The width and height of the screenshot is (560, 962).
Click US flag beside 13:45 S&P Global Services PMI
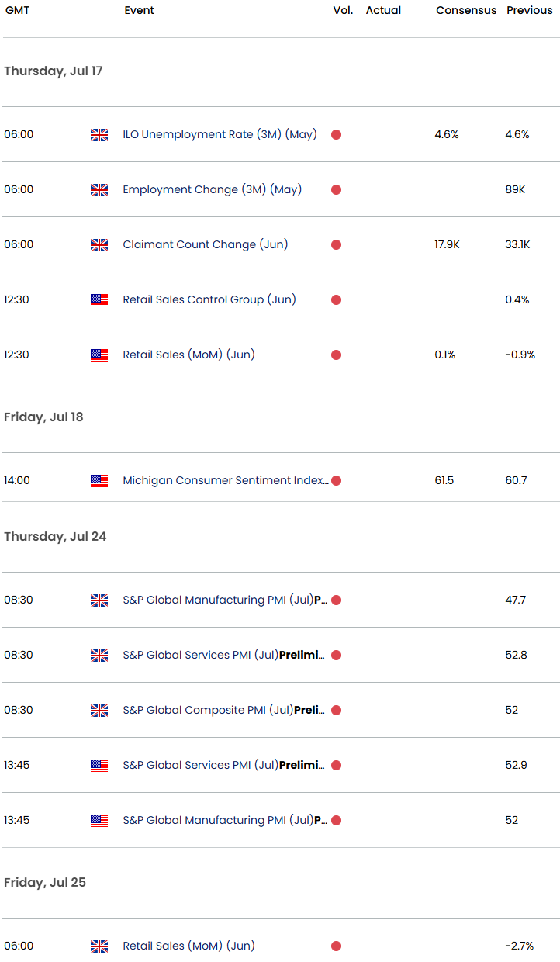(x=99, y=766)
